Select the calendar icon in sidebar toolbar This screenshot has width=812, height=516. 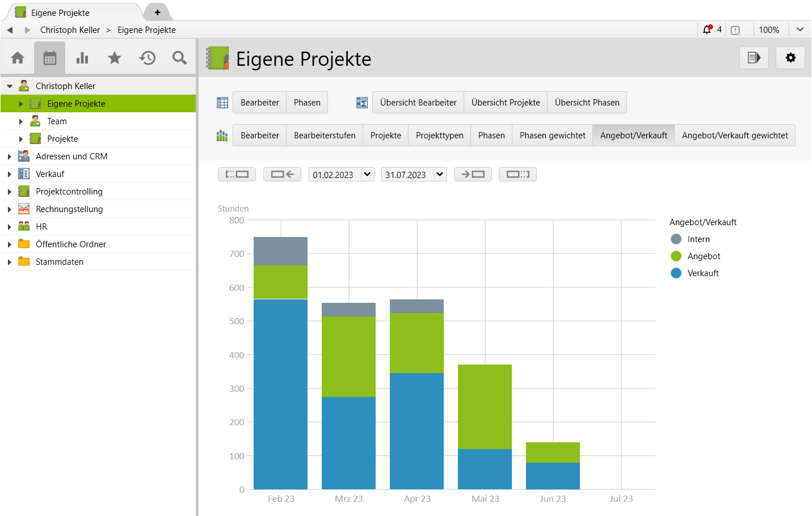50,58
